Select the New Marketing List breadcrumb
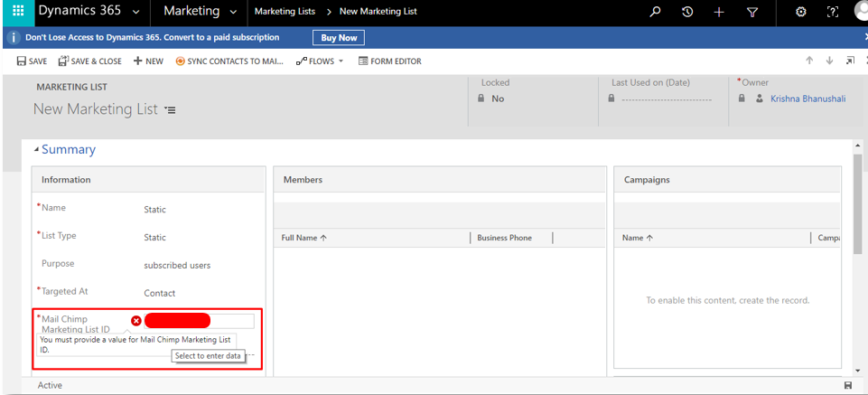The width and height of the screenshot is (868, 395). (x=378, y=11)
